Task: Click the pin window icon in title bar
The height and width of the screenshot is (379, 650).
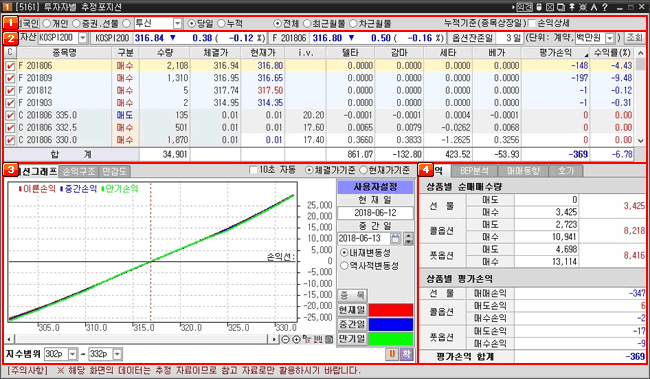Action: click(572, 7)
